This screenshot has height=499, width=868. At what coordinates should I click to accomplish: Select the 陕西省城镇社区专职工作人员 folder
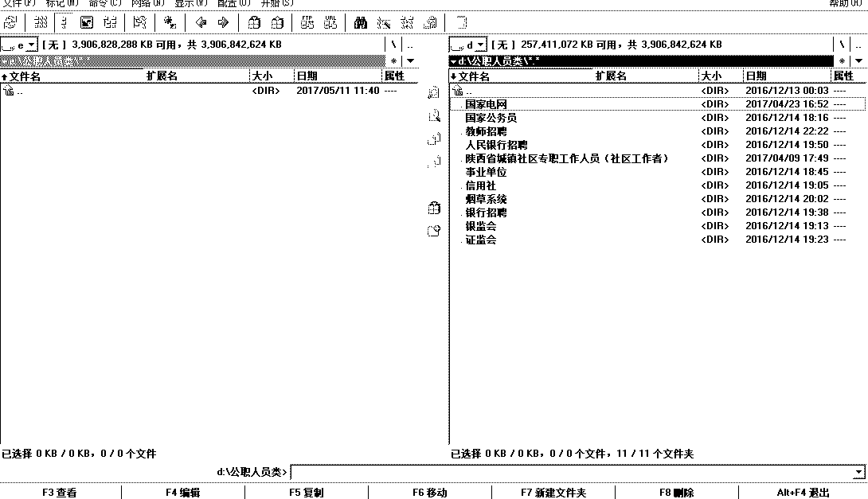659,158
